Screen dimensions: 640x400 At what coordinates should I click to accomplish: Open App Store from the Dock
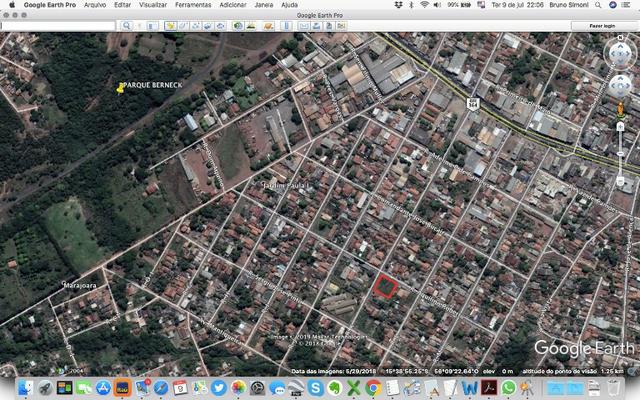[103, 388]
